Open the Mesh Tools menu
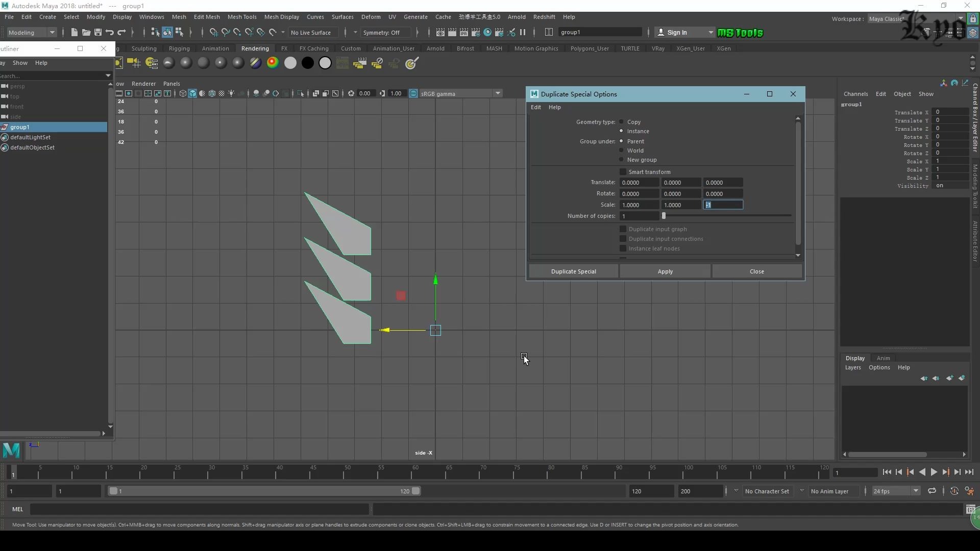This screenshot has width=980, height=551. (x=241, y=17)
